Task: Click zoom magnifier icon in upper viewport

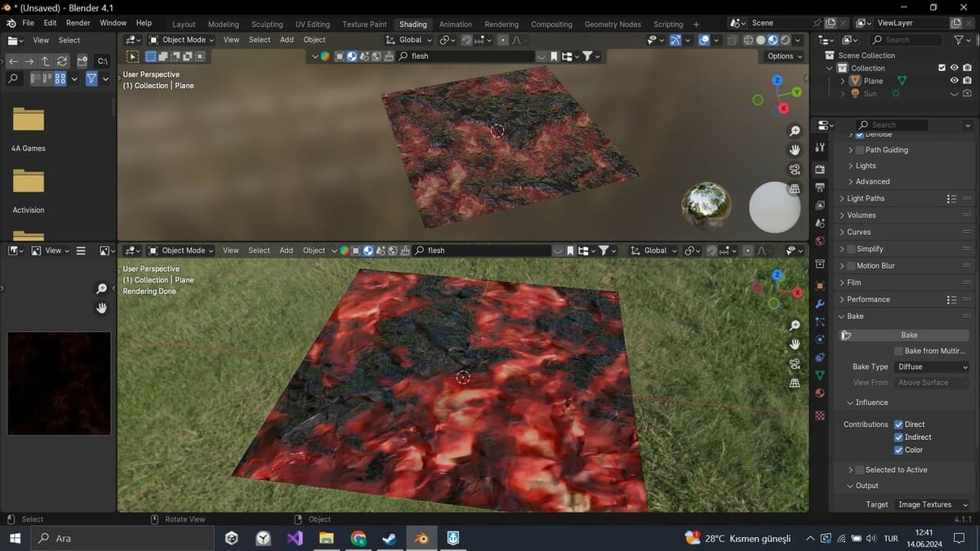Action: tap(795, 131)
